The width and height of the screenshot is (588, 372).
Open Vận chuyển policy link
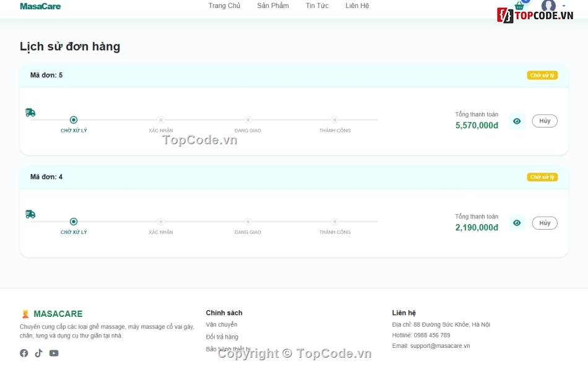pyautogui.click(x=222, y=324)
